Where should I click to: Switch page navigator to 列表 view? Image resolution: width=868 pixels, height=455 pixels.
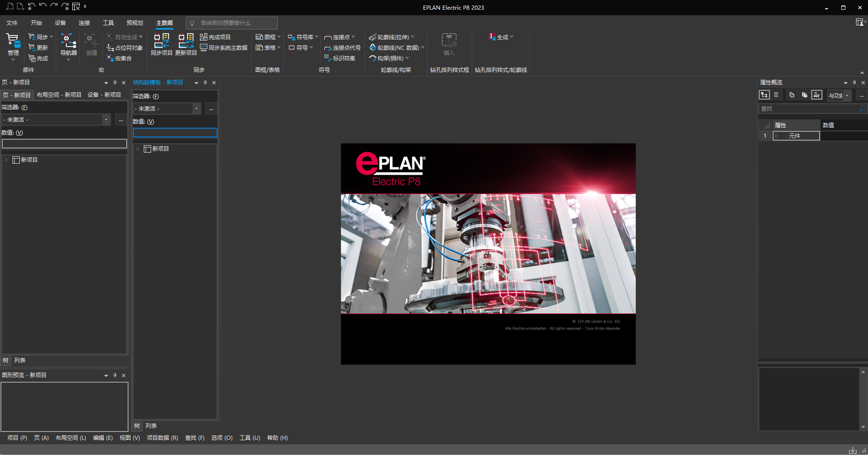(20, 360)
